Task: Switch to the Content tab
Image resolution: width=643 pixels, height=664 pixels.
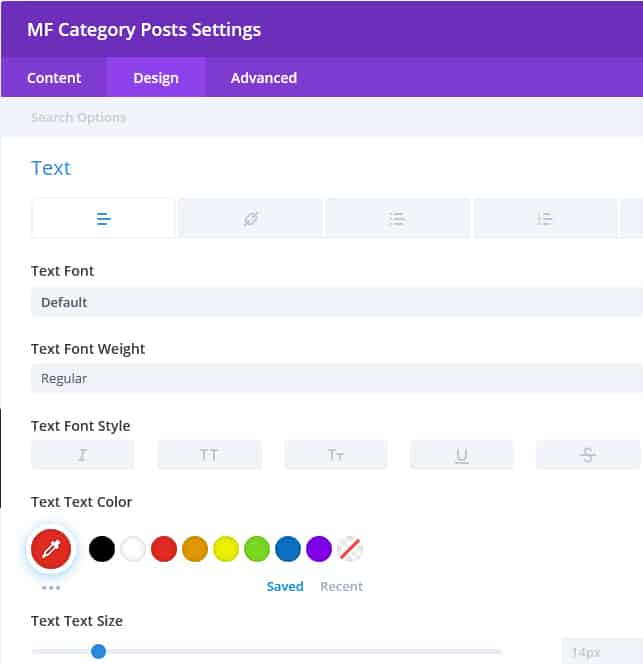Action: (x=54, y=78)
